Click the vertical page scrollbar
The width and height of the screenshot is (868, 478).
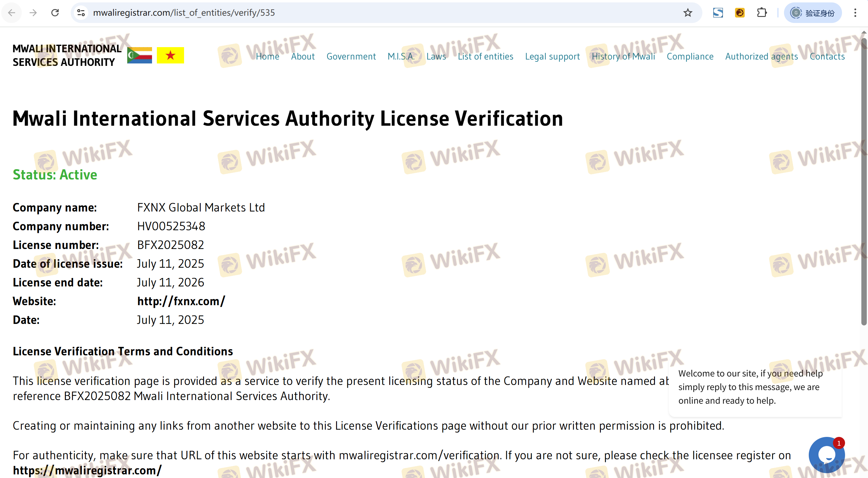pyautogui.click(x=864, y=182)
